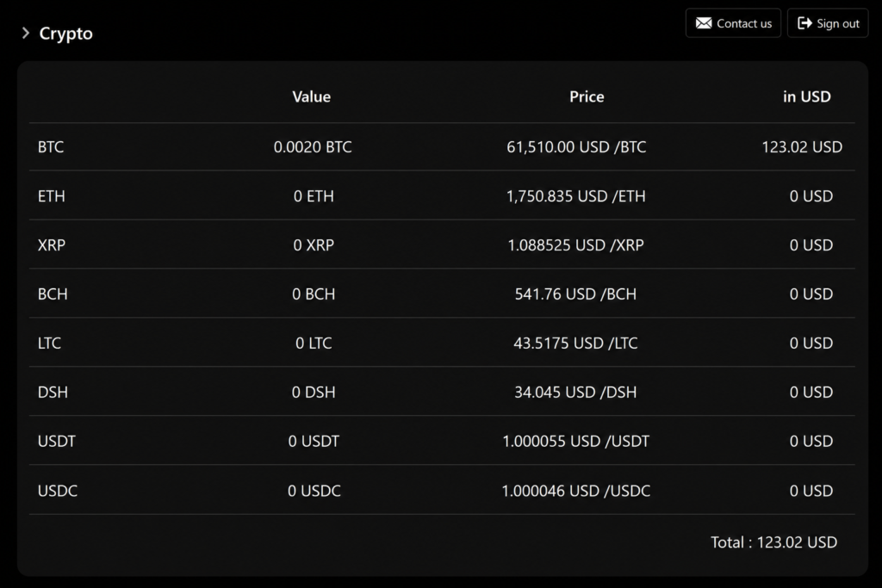Collapse the Crypto section chevron
The height and width of the screenshot is (588, 882).
pos(25,34)
